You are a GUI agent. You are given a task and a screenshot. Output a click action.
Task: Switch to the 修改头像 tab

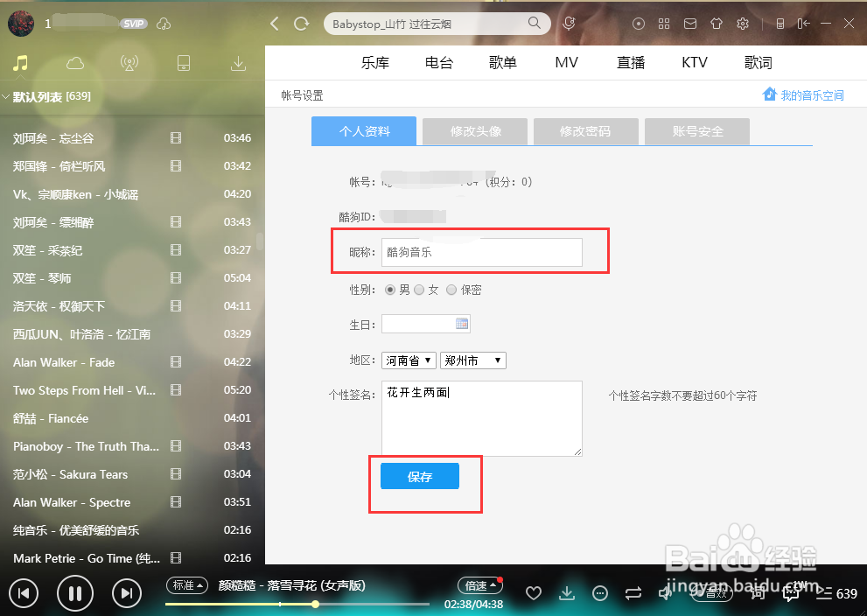(475, 131)
